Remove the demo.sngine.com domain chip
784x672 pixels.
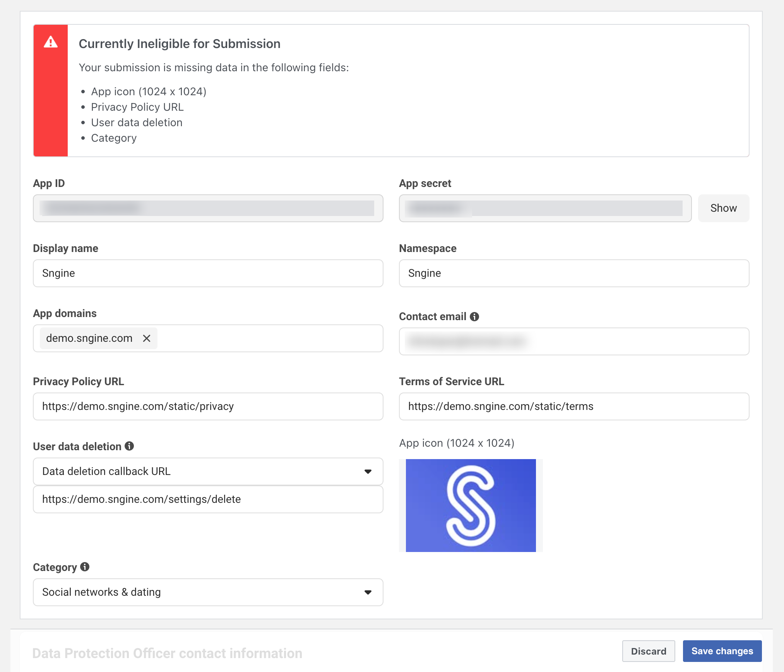(147, 338)
